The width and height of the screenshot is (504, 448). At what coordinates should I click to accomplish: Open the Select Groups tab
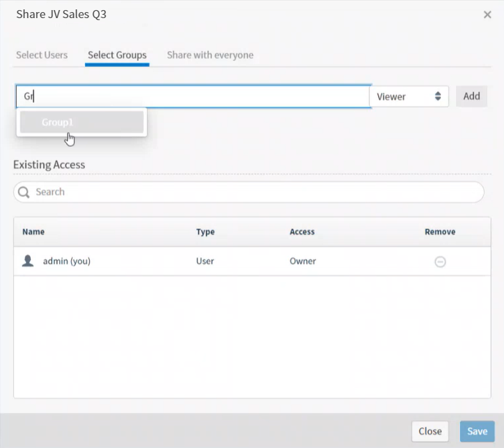pyautogui.click(x=117, y=55)
